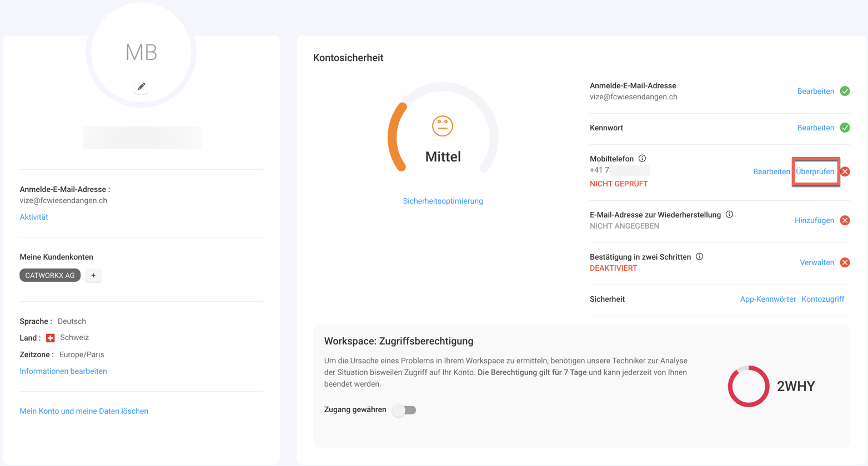Click Hinzufügen for recovery e-mail address
868x466 pixels.
[x=814, y=220]
